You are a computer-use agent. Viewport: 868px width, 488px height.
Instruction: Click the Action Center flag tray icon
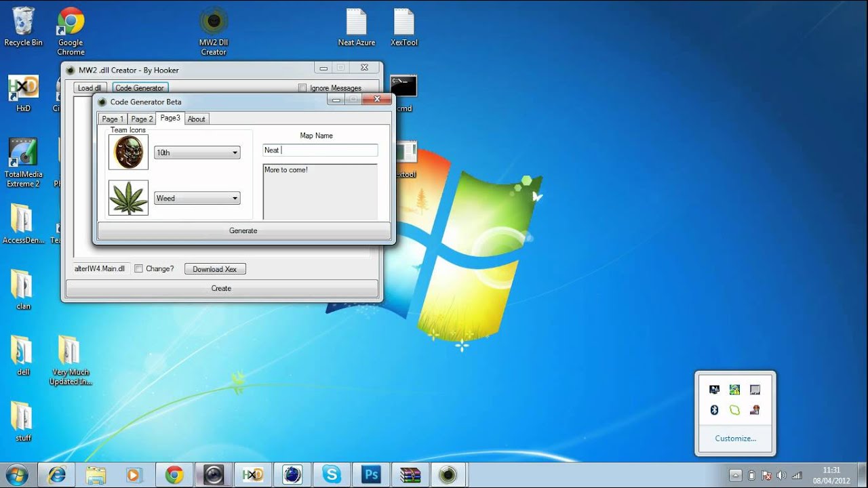tap(766, 475)
